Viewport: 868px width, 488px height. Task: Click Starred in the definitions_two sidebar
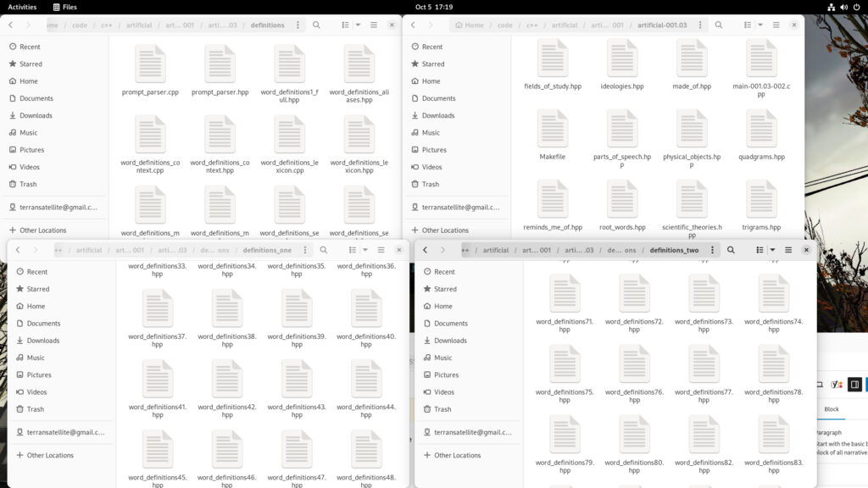(x=445, y=289)
